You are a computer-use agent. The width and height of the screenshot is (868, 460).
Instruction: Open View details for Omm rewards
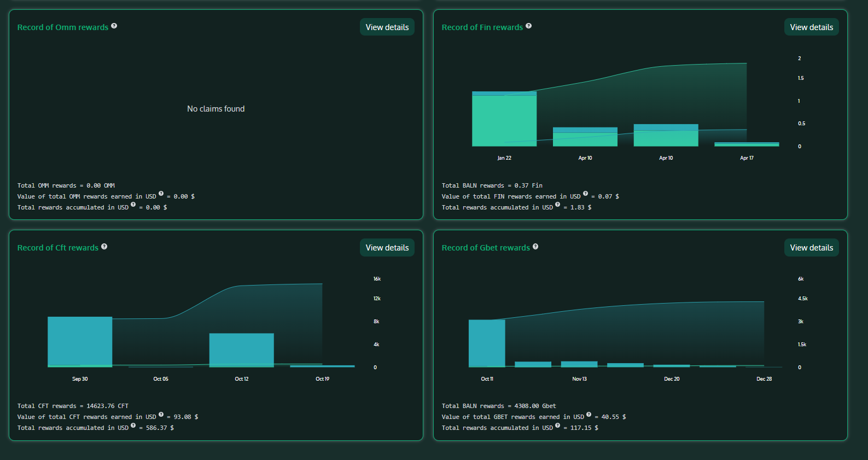tap(387, 27)
